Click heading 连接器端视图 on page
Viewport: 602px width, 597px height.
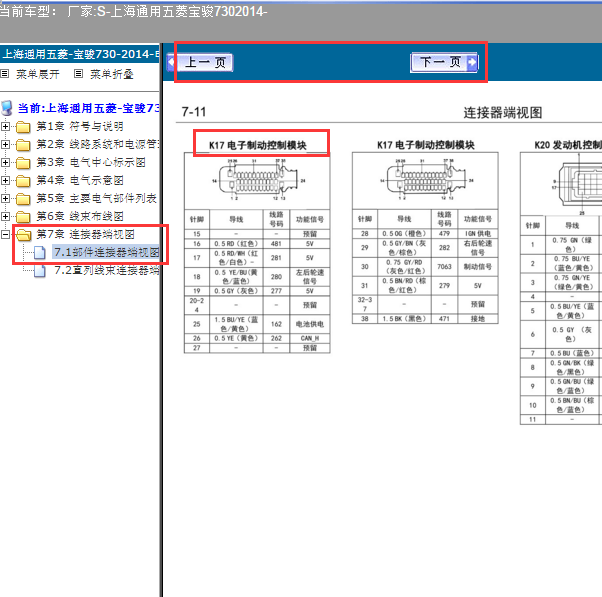[503, 113]
